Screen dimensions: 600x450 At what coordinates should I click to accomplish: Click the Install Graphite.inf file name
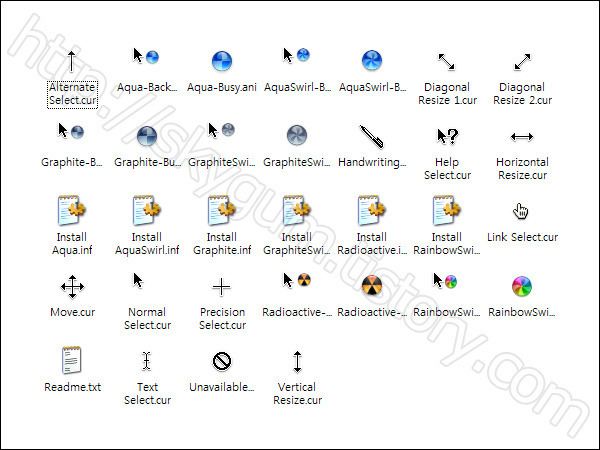pos(222,243)
